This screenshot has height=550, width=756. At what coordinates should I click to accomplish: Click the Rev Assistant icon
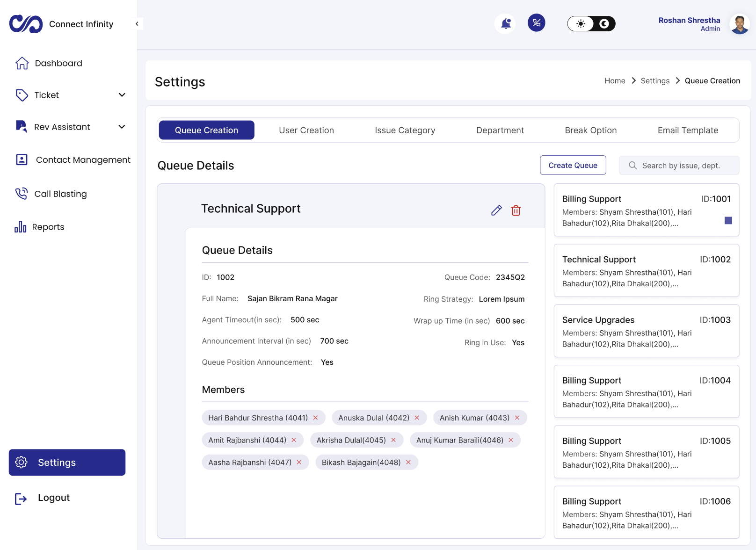tap(22, 126)
